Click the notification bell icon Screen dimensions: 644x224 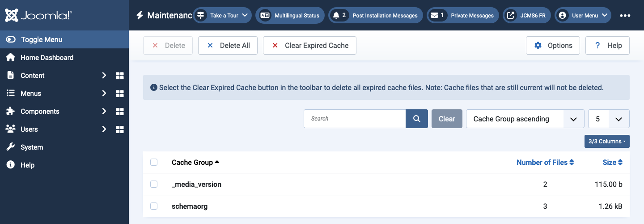pyautogui.click(x=336, y=15)
